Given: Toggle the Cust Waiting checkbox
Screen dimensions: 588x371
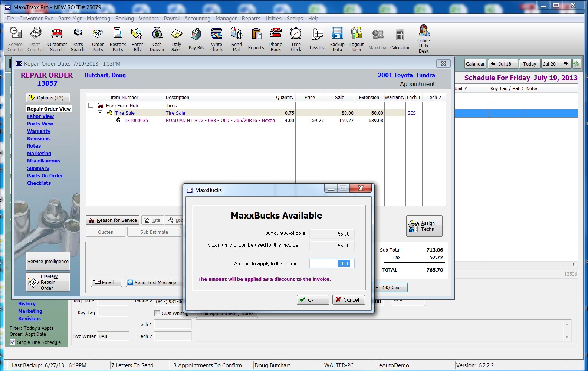Looking at the screenshot, I should pos(157,313).
